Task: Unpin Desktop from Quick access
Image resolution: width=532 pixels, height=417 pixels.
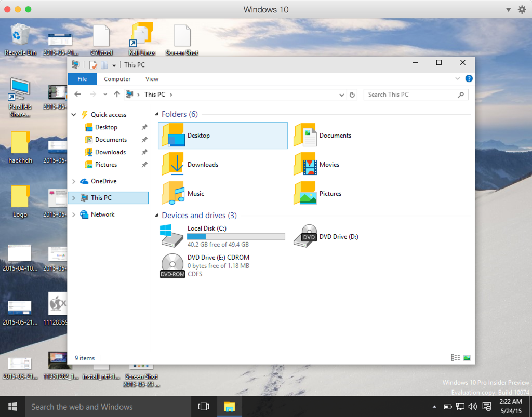Action: (x=144, y=127)
